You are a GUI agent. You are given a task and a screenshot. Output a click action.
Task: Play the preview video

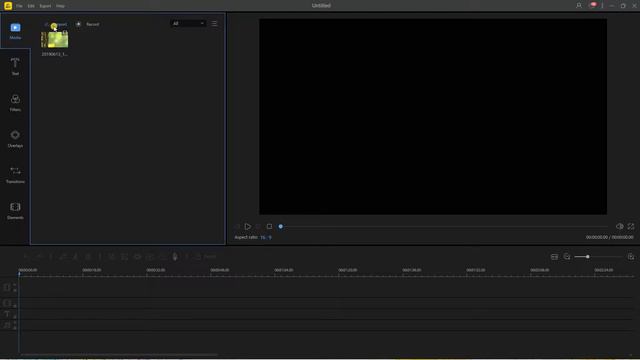(248, 226)
